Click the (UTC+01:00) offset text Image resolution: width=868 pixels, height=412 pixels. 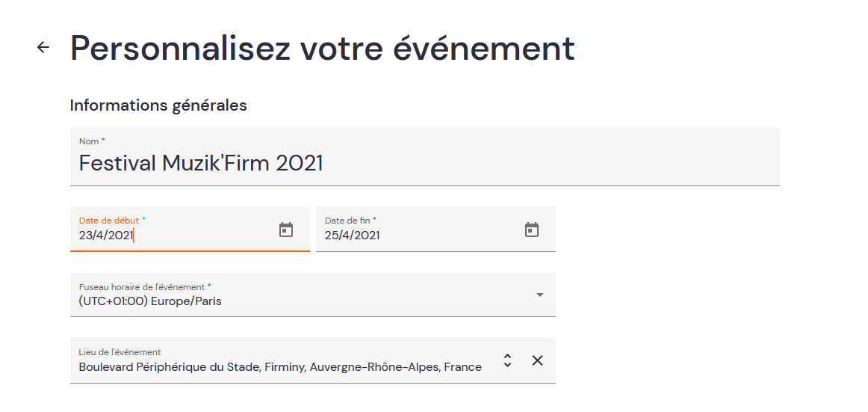point(113,302)
